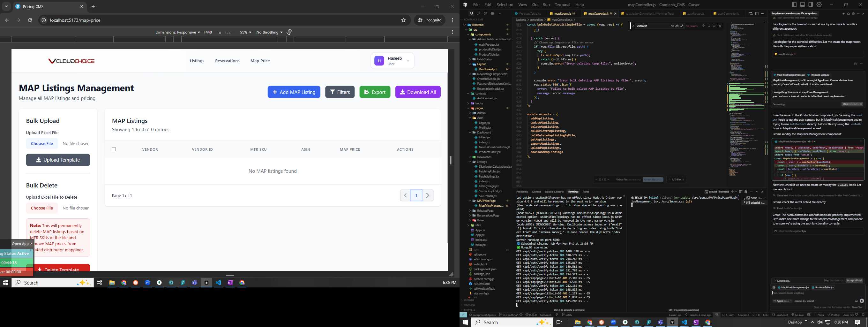Image resolution: width=868 pixels, height=327 pixels.
Task: Open the 95% zoom dropdown in device toolbar
Action: (246, 32)
